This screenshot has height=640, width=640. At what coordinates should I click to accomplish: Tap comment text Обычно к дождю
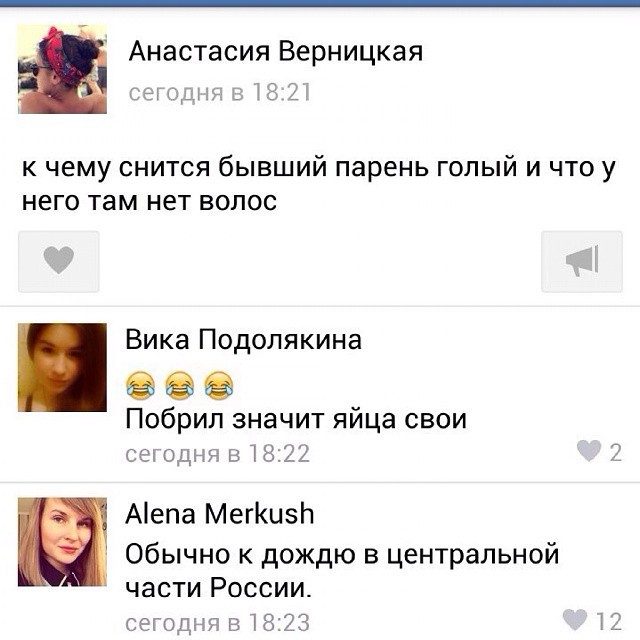coord(342,571)
